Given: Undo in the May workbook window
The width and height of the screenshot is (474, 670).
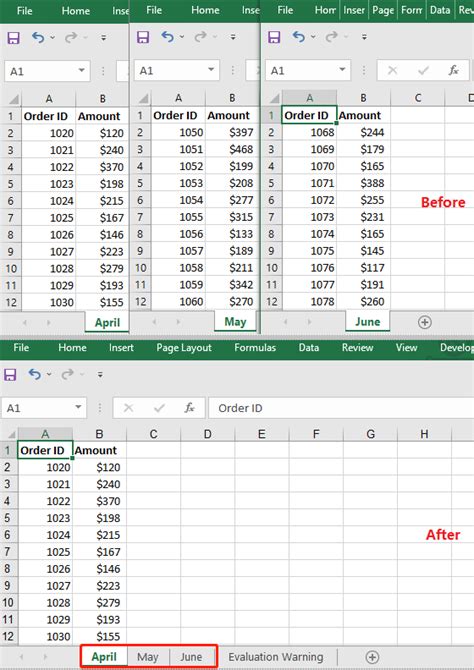Looking at the screenshot, I should (168, 37).
